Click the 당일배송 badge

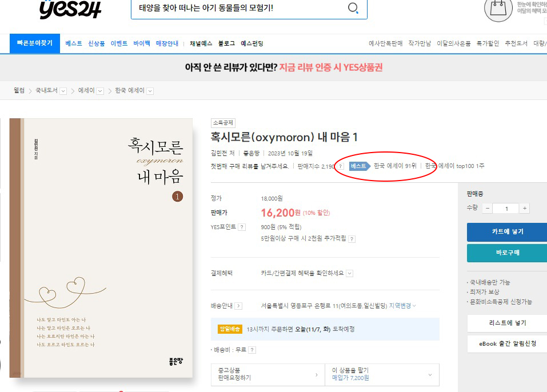coord(230,329)
